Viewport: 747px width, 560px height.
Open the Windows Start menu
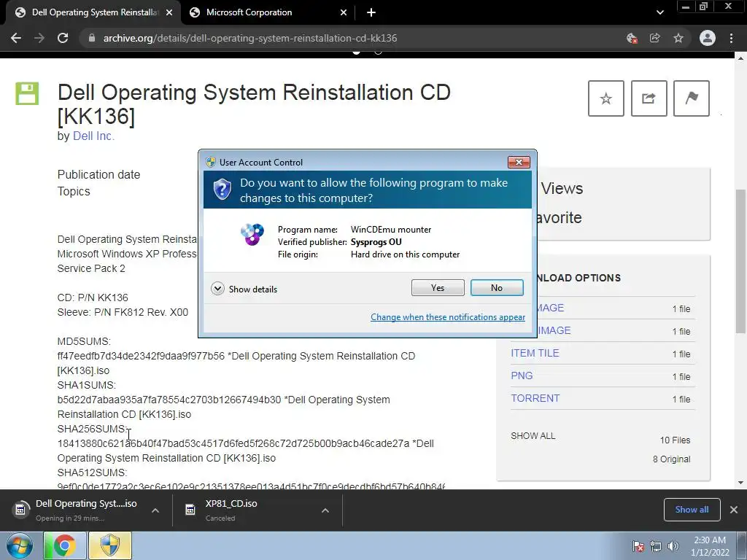tap(20, 545)
